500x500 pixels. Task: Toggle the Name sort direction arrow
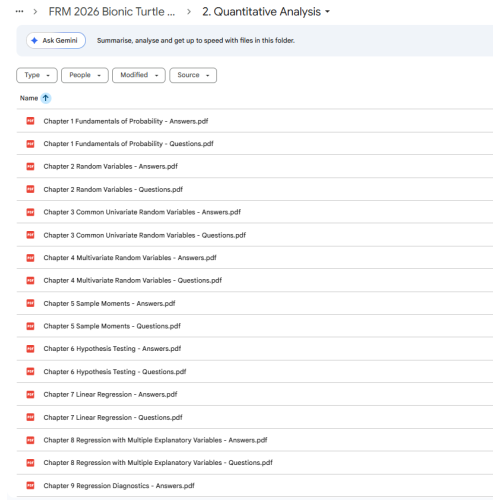click(46, 98)
